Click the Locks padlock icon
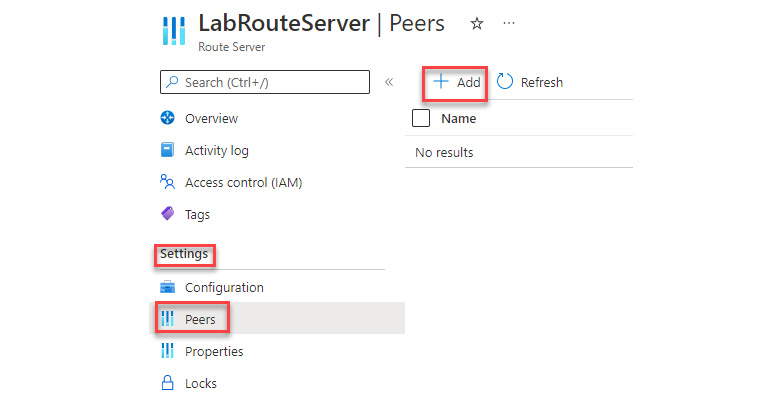The height and width of the screenshot is (408, 783). coord(167,383)
